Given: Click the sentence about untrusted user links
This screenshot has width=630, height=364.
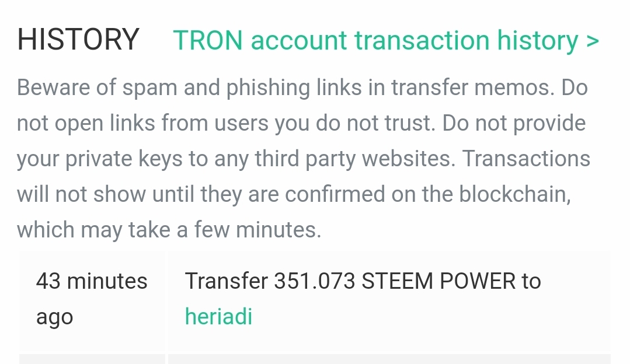Looking at the screenshot, I should [226, 123].
